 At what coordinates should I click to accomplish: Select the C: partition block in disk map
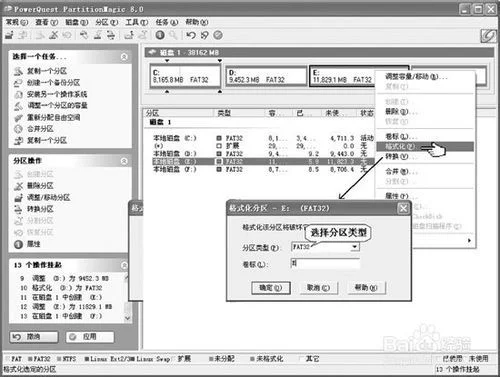185,76
